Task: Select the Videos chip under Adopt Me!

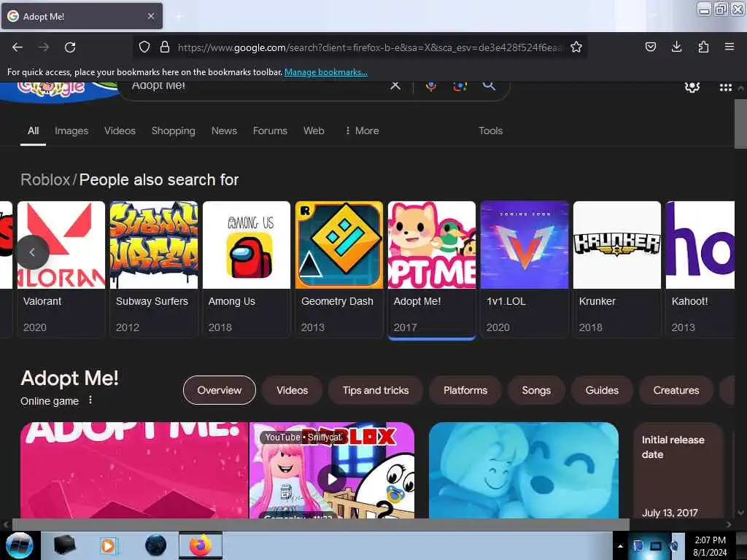Action: click(292, 390)
